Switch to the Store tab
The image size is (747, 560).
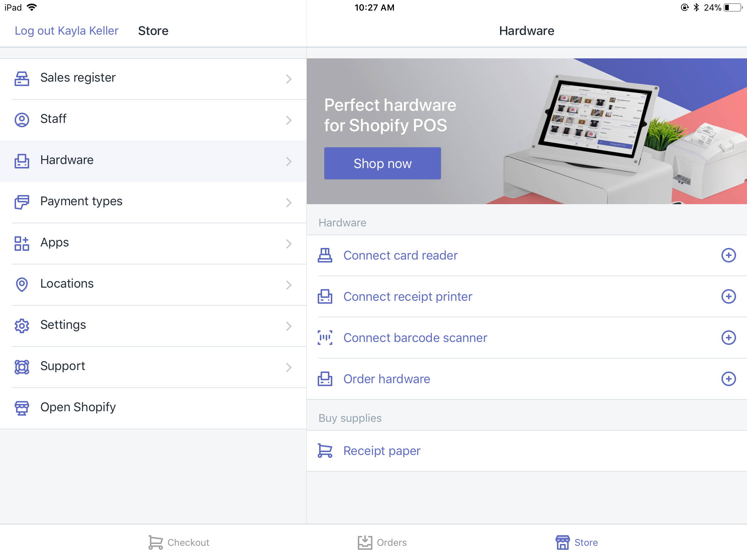click(x=576, y=542)
